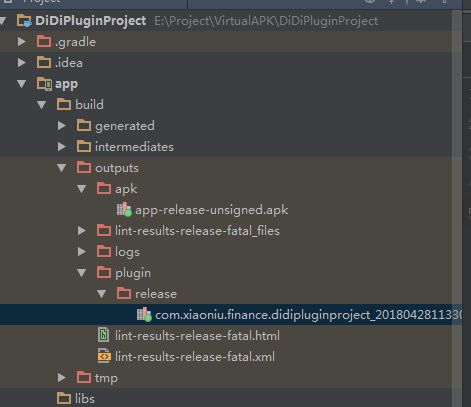471x407 pixels.
Task: Expand the tmp folder arrow
Action: [x=62, y=378]
